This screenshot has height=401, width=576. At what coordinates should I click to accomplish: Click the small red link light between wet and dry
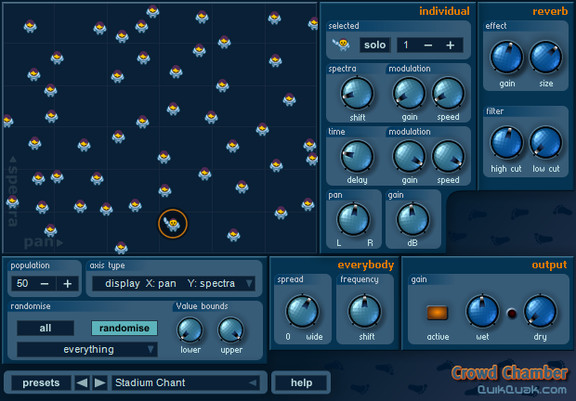pos(511,313)
